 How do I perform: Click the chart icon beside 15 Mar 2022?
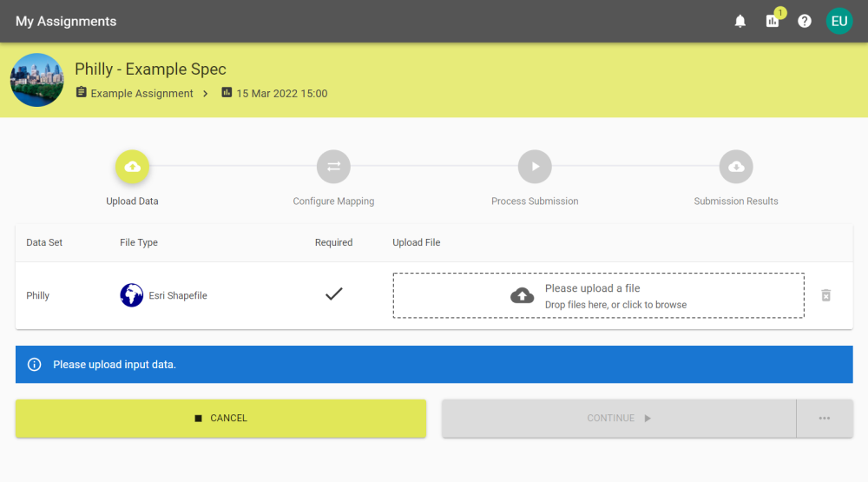[x=227, y=92]
